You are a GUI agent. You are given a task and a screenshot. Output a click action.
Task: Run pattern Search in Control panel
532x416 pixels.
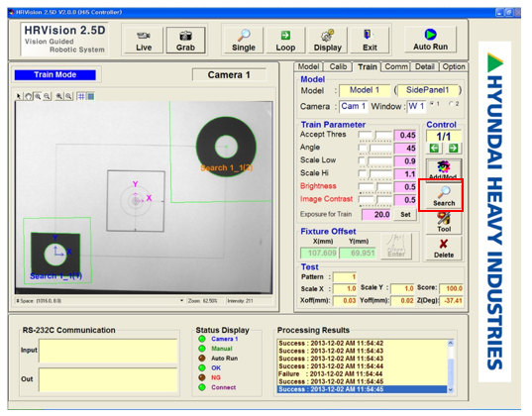(x=444, y=196)
